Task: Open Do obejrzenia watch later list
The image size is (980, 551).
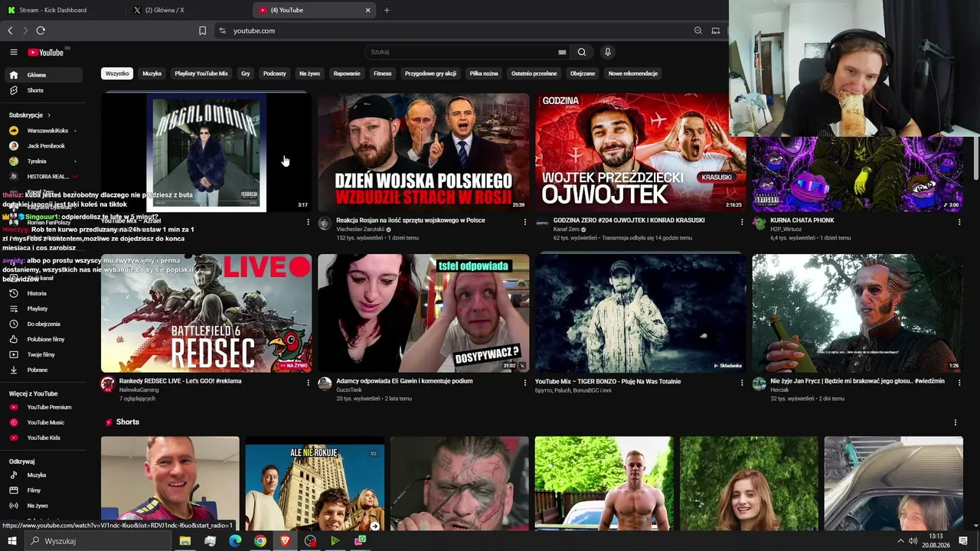Action: click(44, 324)
